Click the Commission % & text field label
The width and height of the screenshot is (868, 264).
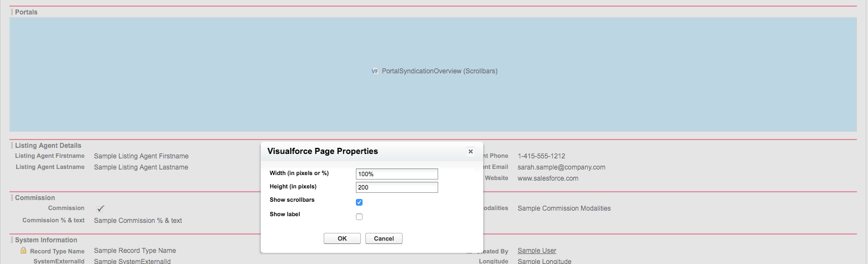tap(53, 220)
